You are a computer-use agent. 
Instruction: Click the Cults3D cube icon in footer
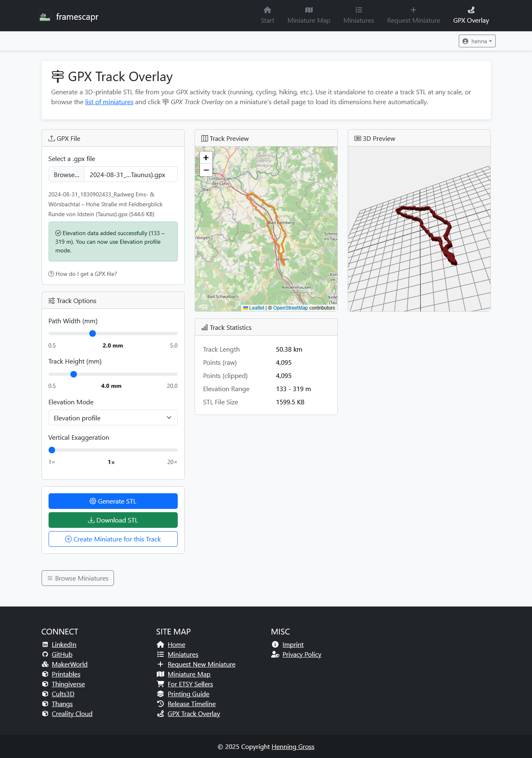coord(45,694)
